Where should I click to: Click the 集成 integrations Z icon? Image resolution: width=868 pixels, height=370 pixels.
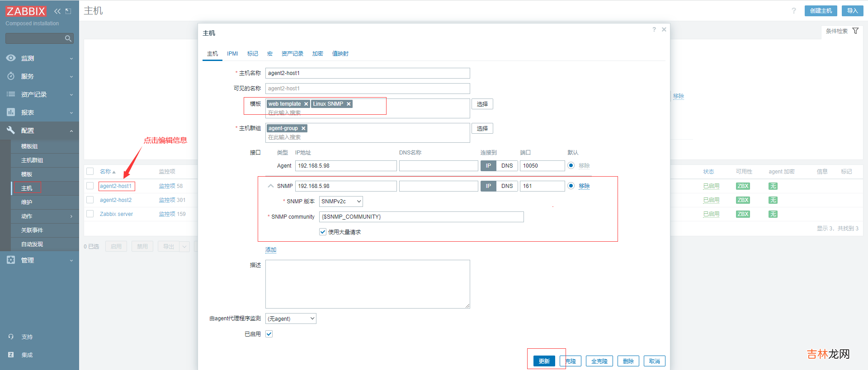coord(11,355)
